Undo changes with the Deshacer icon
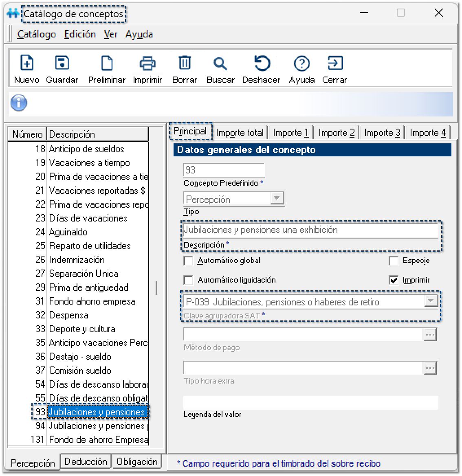Image resolution: width=462 pixels, height=476 pixels. [x=261, y=64]
